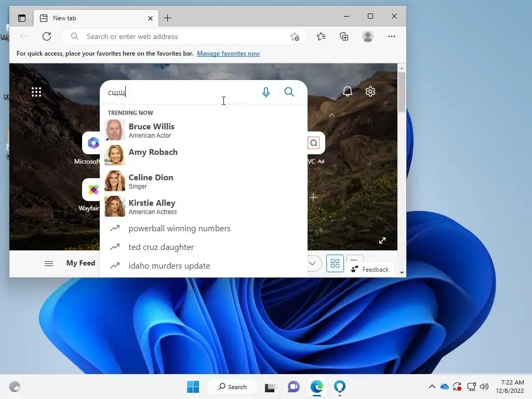Submit search with magnifier icon

point(289,92)
